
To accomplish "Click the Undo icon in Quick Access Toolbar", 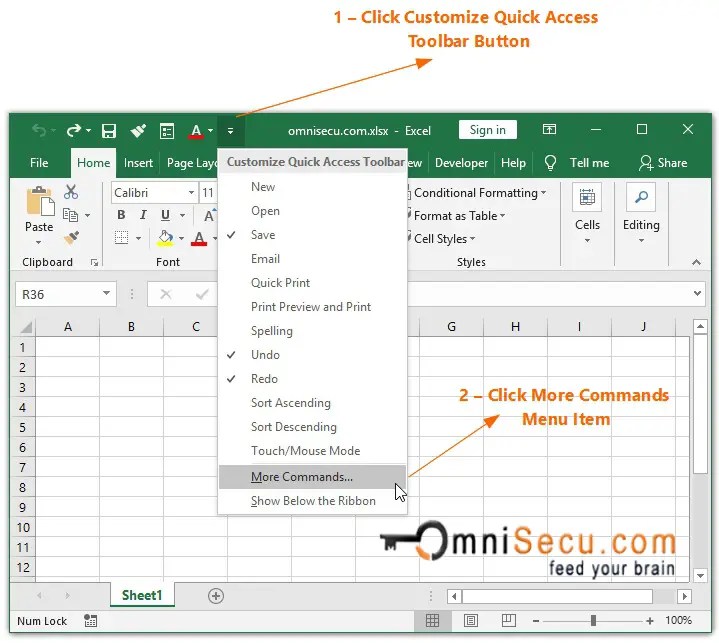I will pyautogui.click(x=39, y=131).
